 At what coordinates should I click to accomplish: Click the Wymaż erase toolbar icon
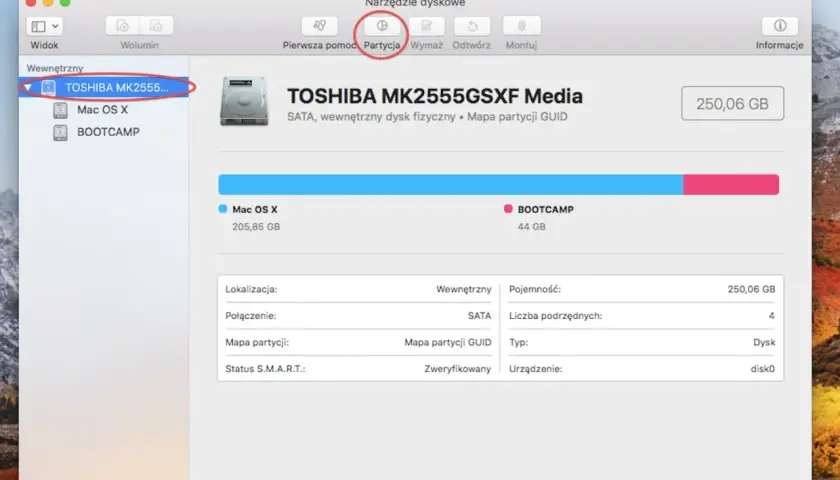(x=426, y=26)
